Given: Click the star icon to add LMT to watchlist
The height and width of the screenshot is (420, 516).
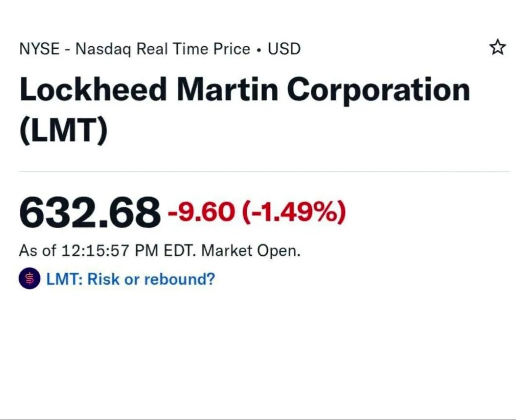Looking at the screenshot, I should click(497, 48).
